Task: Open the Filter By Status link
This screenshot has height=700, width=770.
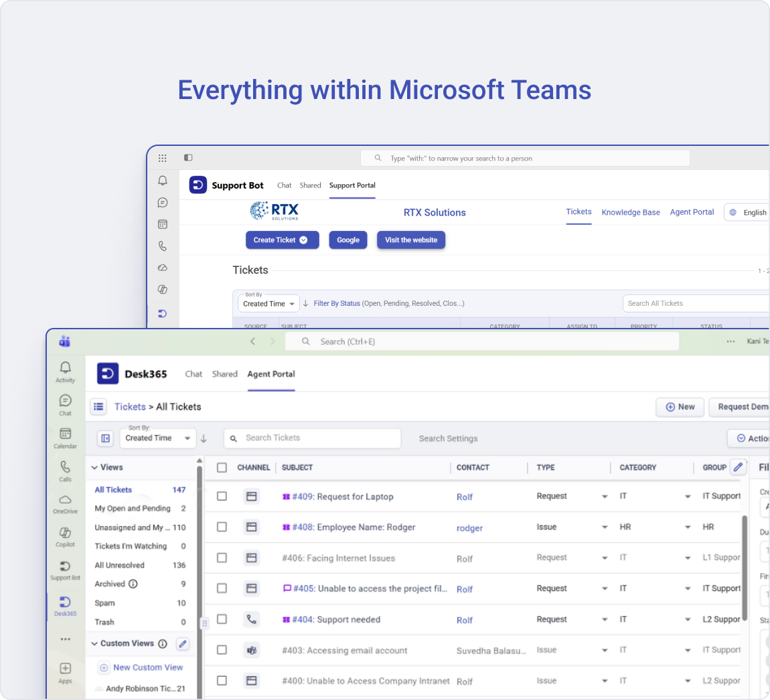Action: point(337,303)
